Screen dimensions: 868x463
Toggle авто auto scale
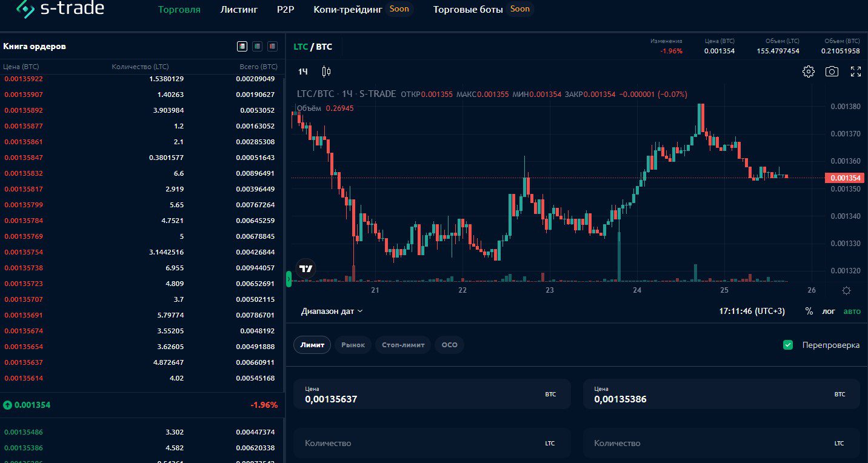[852, 311]
